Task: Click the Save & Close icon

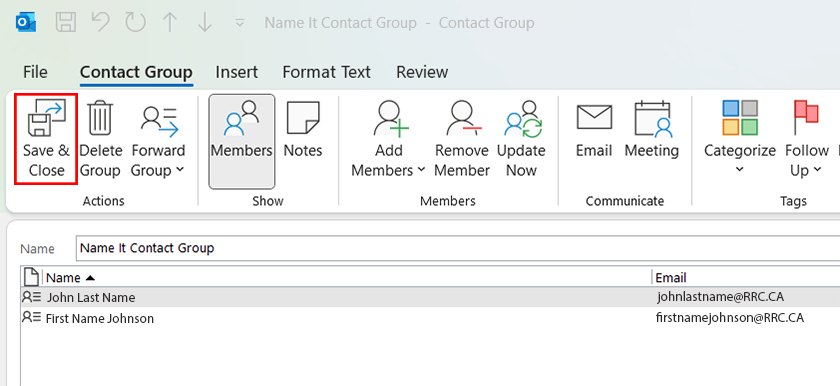Action: [46, 118]
